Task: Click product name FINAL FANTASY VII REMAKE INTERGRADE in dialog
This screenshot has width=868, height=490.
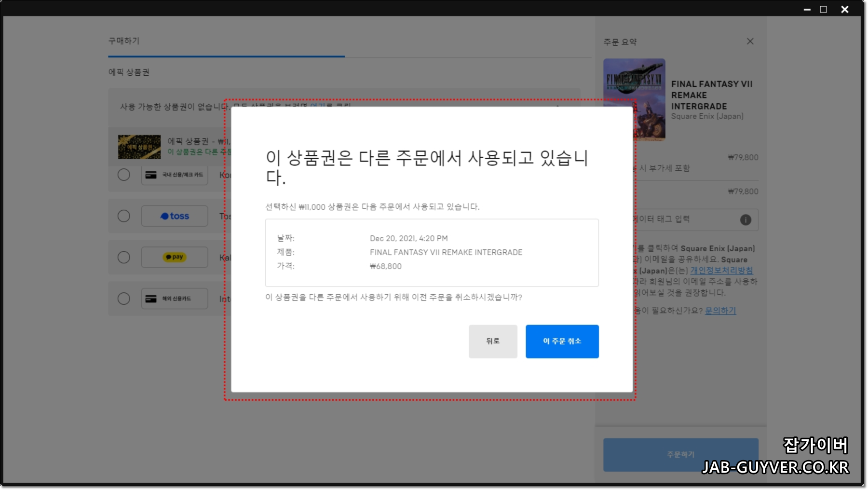Action: pyautogui.click(x=446, y=252)
